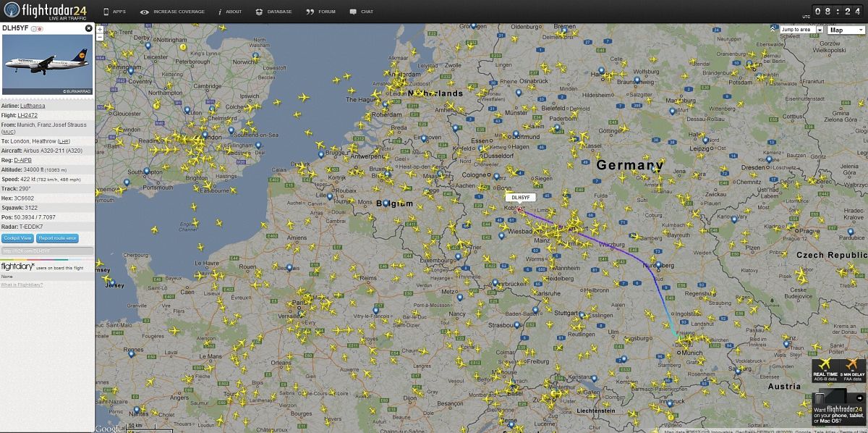
Task: Open flight LH2472 link
Action: (27, 115)
